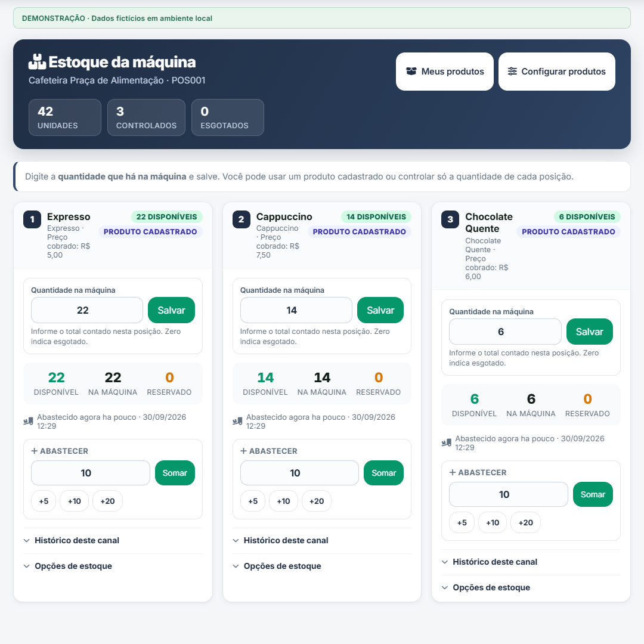Click Cafeteira Praça de Alimentação · POS001 subtitle

click(117, 80)
